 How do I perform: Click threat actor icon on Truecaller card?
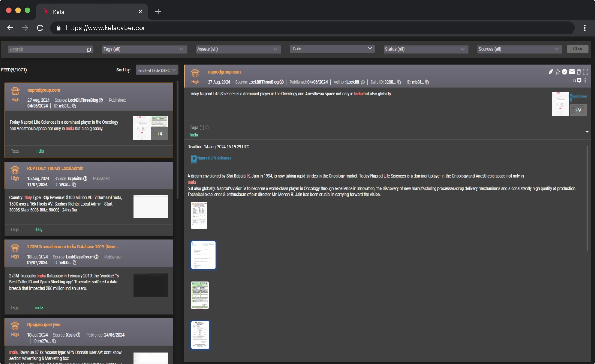15,248
